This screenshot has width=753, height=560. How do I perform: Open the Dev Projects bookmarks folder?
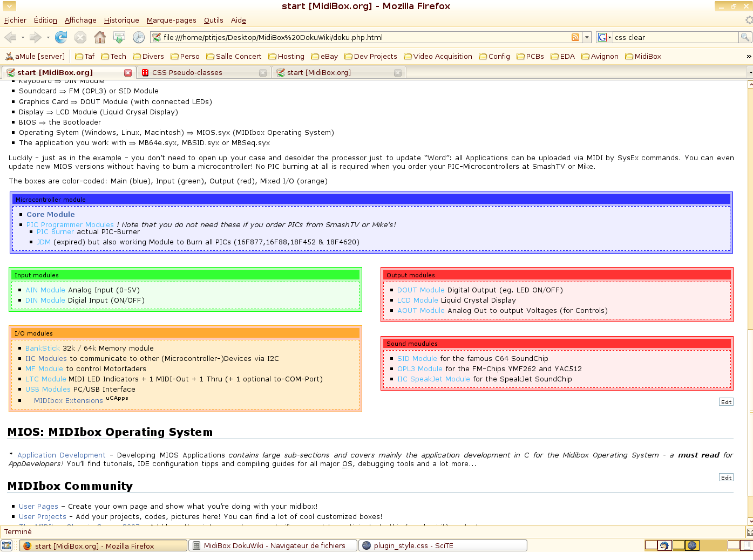[371, 56]
